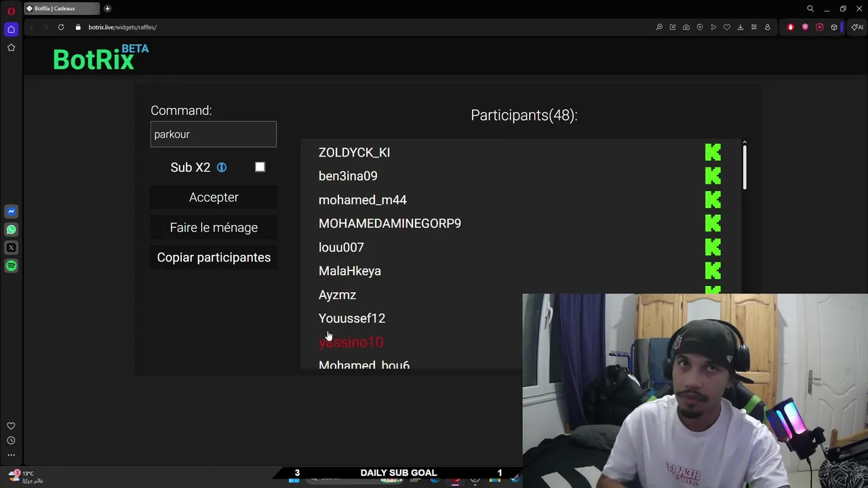Click the site security padlock icon

pyautogui.click(x=78, y=27)
